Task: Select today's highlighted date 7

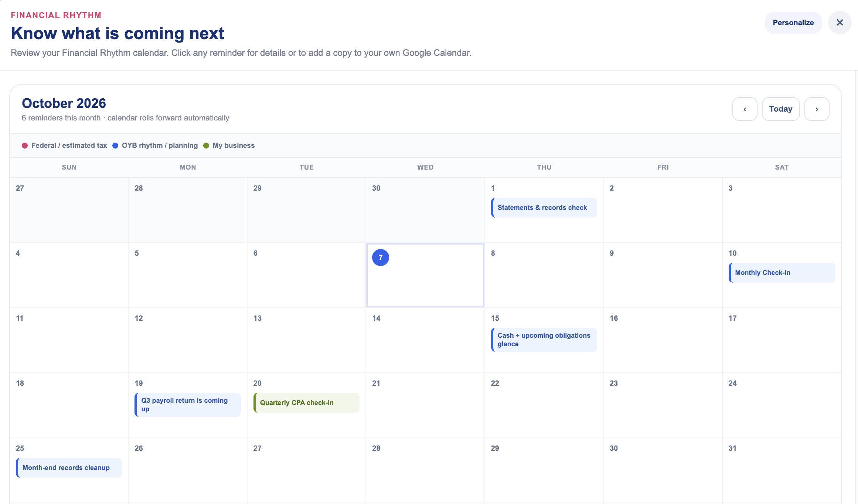Action: pos(380,258)
